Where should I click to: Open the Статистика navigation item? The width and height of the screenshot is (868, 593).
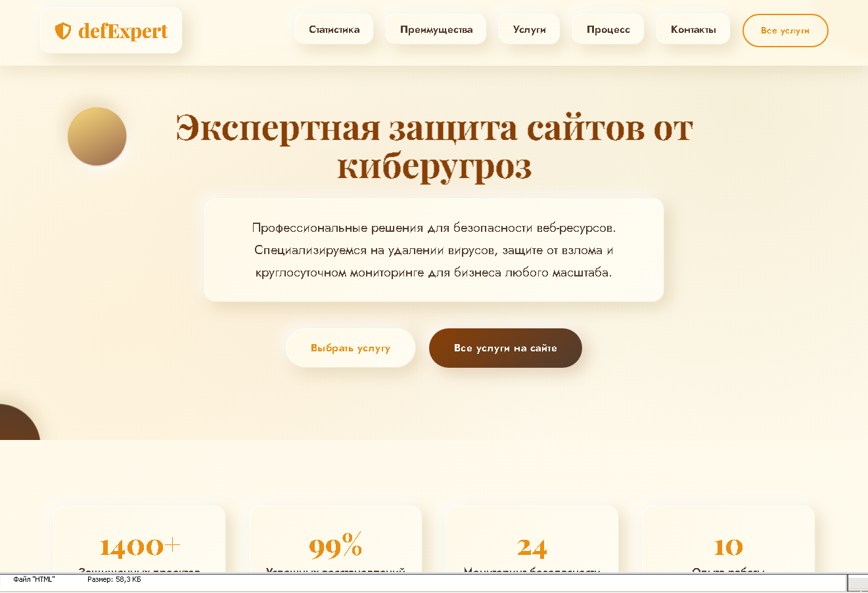click(334, 29)
